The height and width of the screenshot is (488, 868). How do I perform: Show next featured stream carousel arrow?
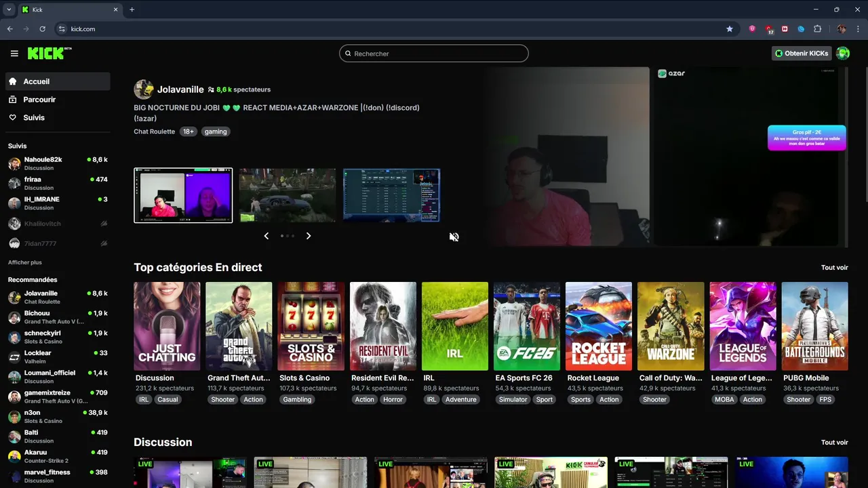click(x=309, y=236)
